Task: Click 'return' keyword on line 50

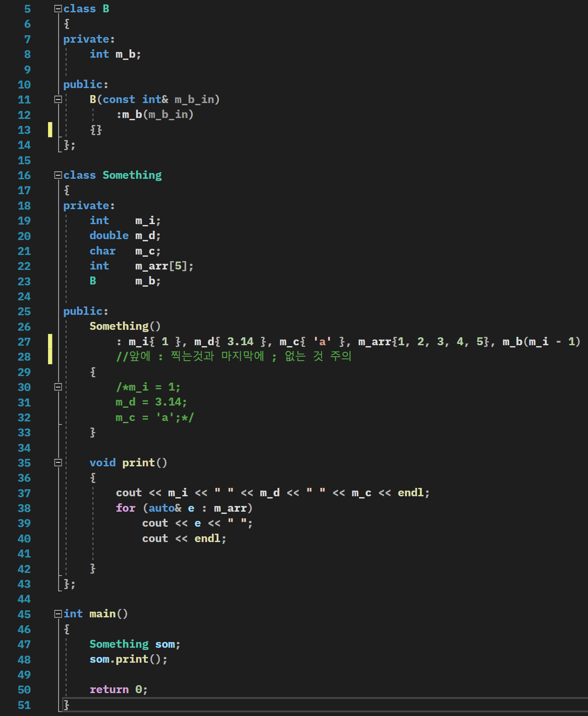Action: point(109,690)
